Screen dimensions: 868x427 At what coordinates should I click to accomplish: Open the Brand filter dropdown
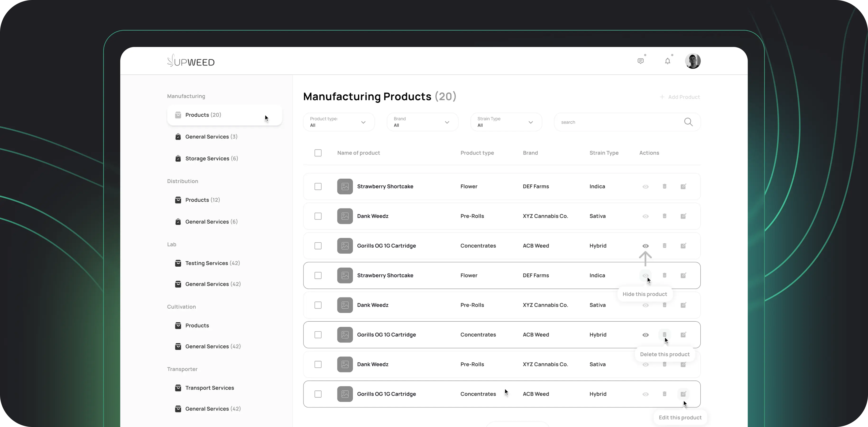pyautogui.click(x=423, y=122)
